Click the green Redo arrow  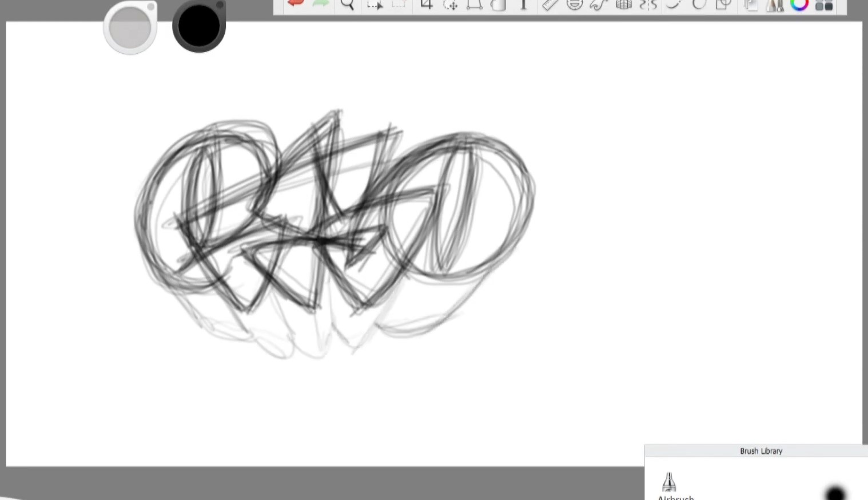click(x=321, y=3)
